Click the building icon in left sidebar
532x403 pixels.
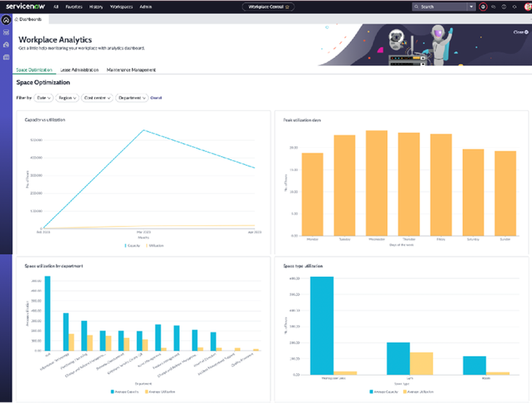tap(6, 45)
